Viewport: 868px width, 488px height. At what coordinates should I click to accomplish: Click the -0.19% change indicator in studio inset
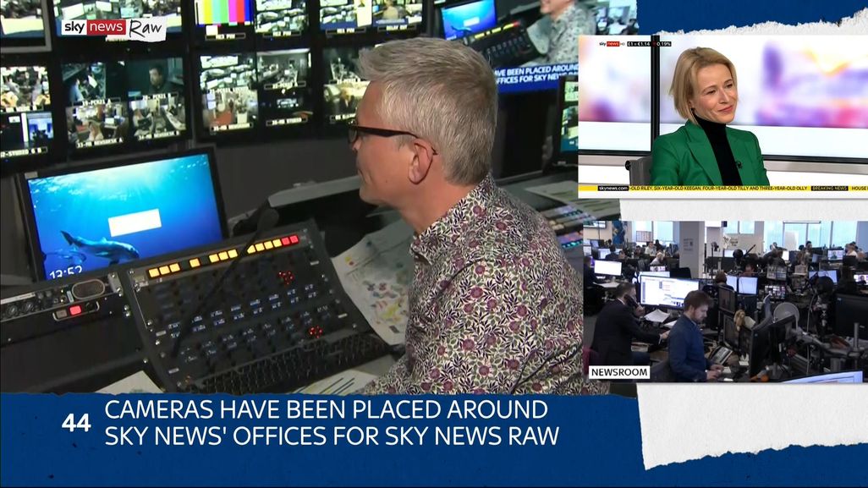(x=662, y=43)
